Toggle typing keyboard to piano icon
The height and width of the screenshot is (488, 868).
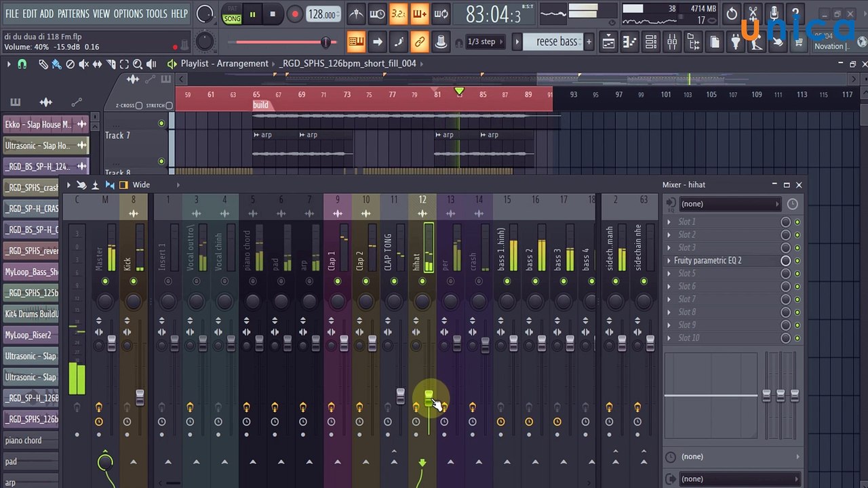[356, 41]
